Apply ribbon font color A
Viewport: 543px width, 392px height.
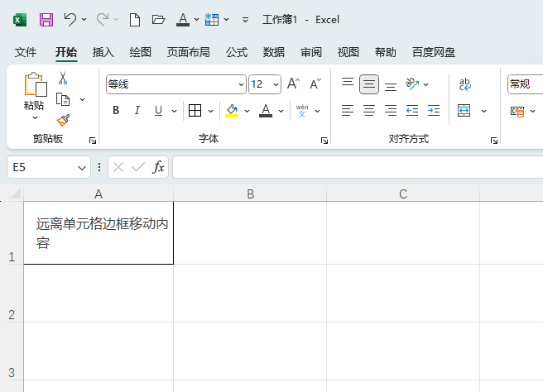[266, 111]
